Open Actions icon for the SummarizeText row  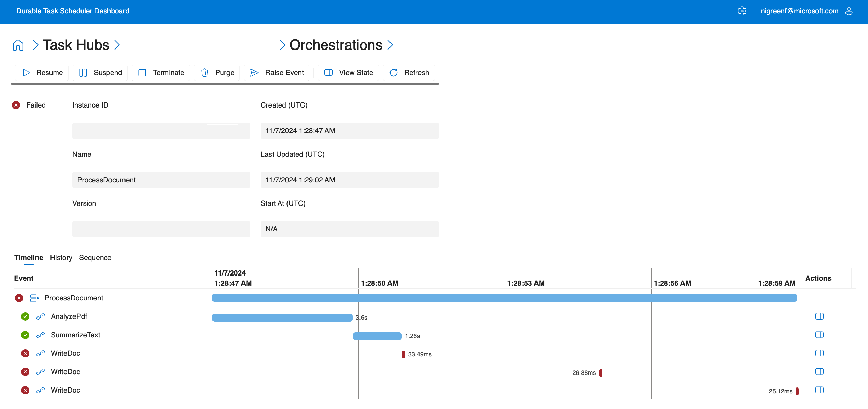point(819,335)
